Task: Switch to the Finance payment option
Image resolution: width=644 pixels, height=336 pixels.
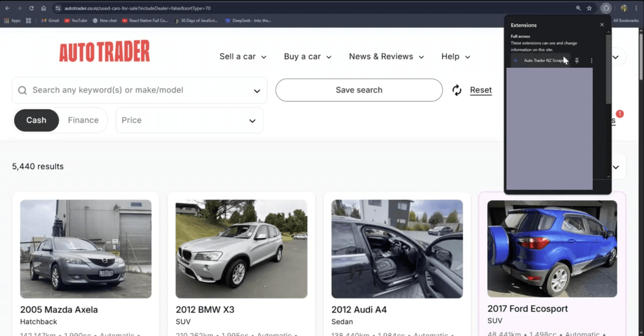Action: tap(83, 120)
